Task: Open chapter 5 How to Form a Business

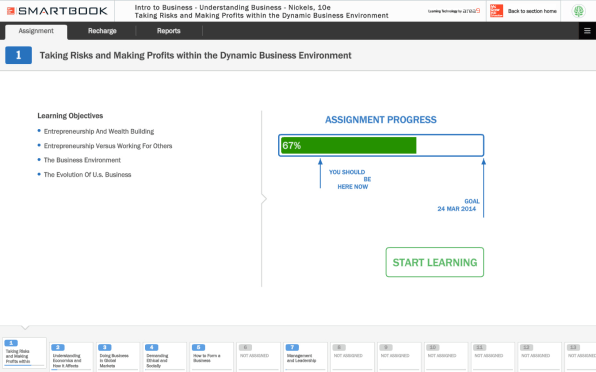Action: point(212,356)
